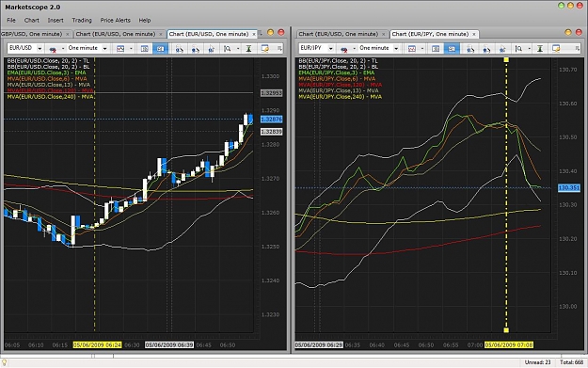
Task: Select the zoom magnifier icon in EUR/JPY toolbar
Action: [518, 49]
